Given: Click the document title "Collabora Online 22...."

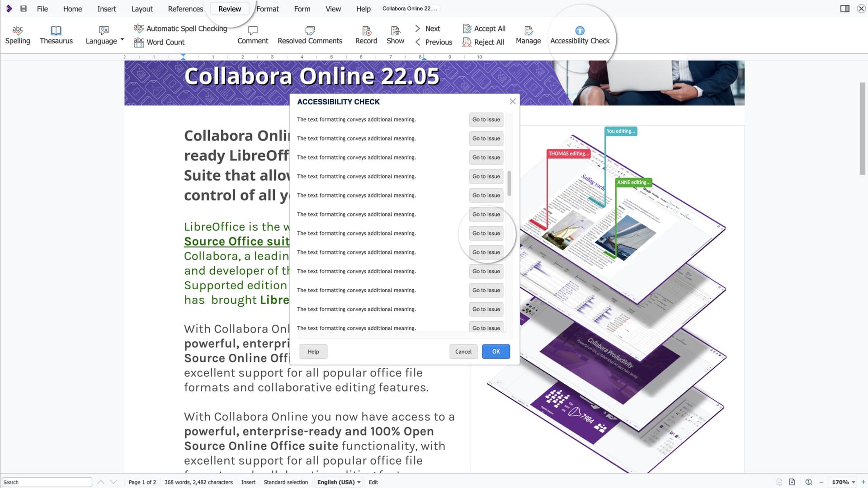Looking at the screenshot, I should click(410, 9).
